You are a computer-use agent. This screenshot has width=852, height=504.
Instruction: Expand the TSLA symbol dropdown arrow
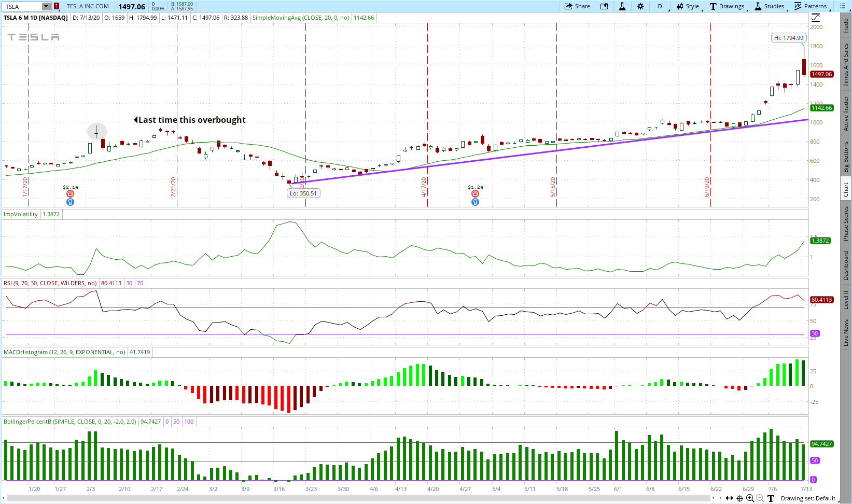pyautogui.click(x=46, y=6)
